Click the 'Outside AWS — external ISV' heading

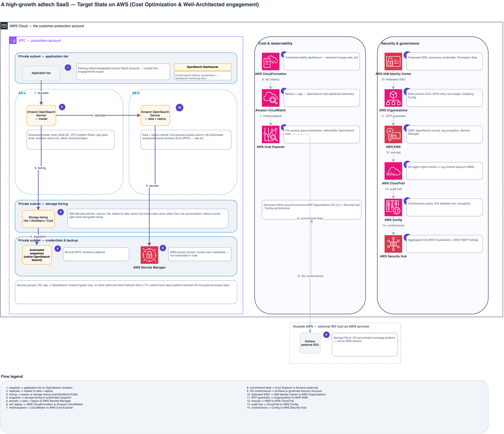331,327
